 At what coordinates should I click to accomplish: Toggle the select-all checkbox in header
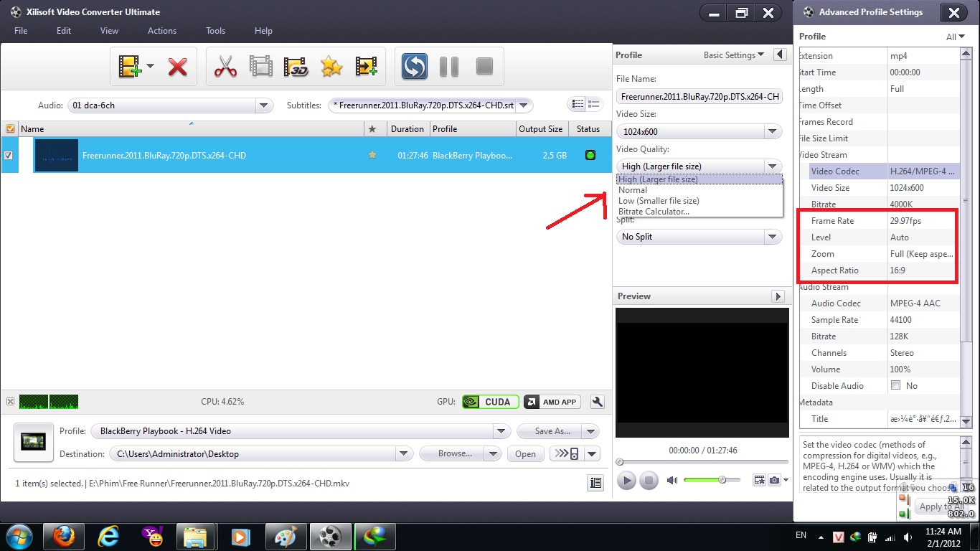[x=10, y=129]
